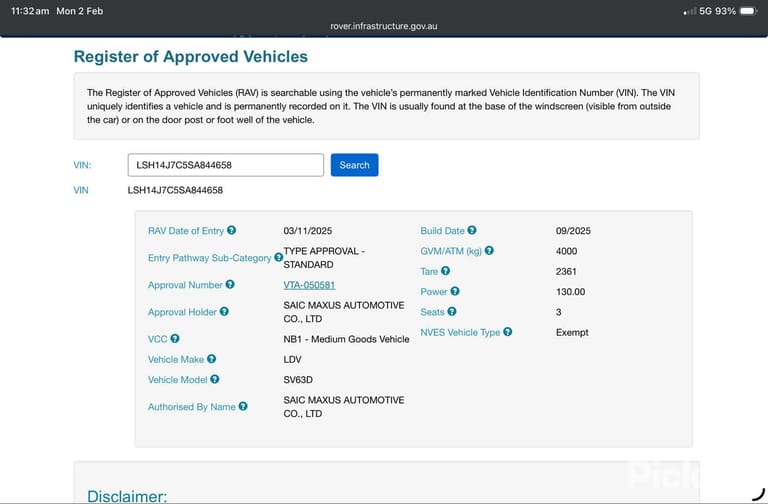Screen dimensions: 768x504
Task: Click the Approval Number label
Action: point(185,285)
